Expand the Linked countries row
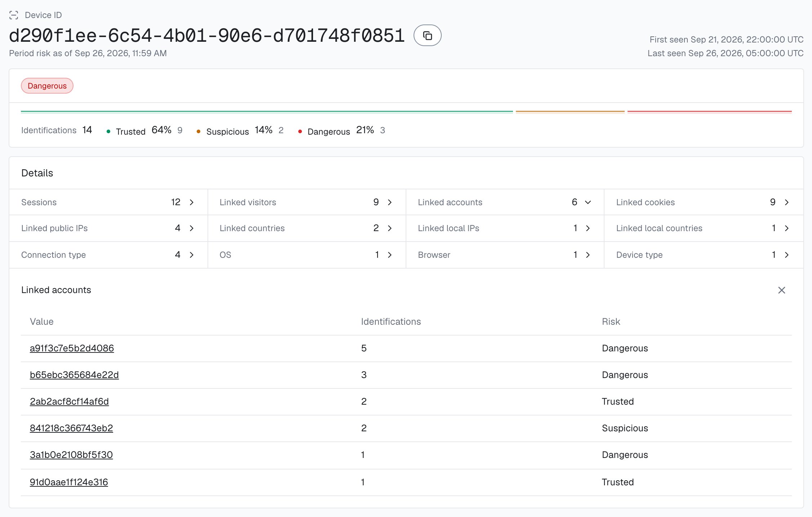Screen dimensions: 812x517 click(307, 228)
